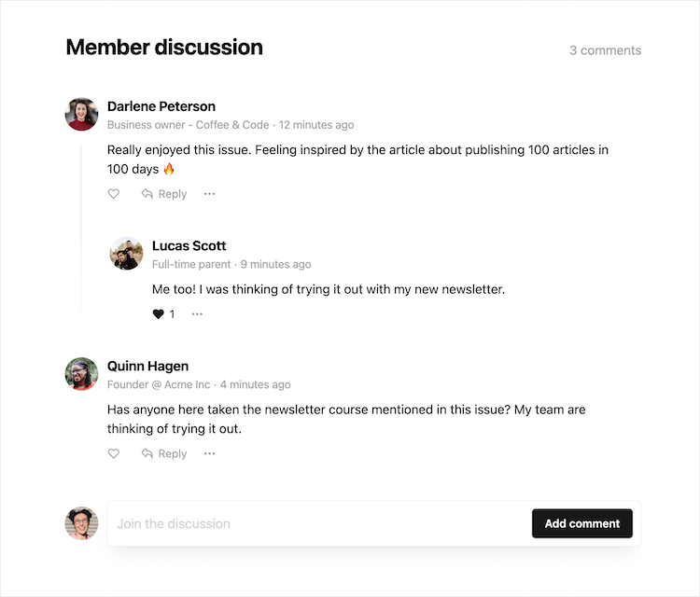Screen dimensions: 700x597
Task: Focus the Join the discussion input field
Action: (317, 523)
